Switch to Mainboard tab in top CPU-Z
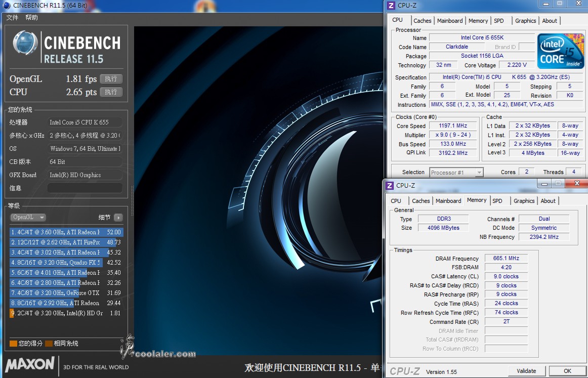The image size is (588, 378). (450, 21)
